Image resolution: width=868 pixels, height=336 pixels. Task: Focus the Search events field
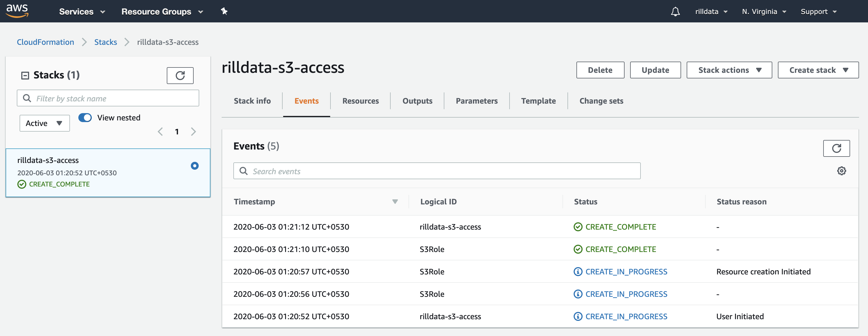click(437, 171)
